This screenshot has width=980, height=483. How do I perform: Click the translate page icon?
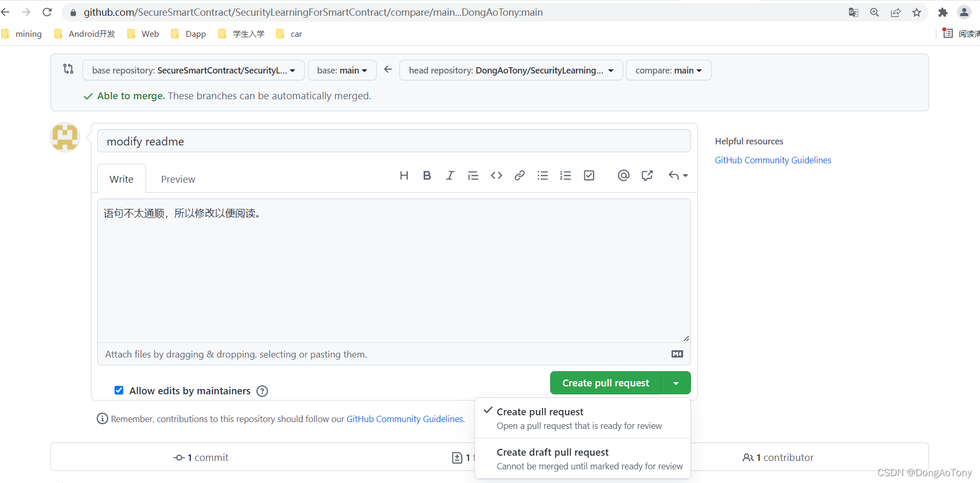click(853, 12)
